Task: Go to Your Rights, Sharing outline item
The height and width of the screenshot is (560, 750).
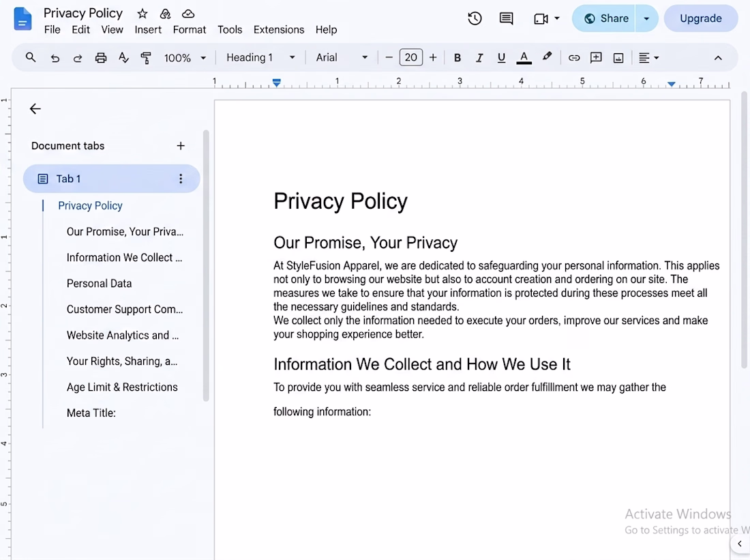Action: [122, 361]
